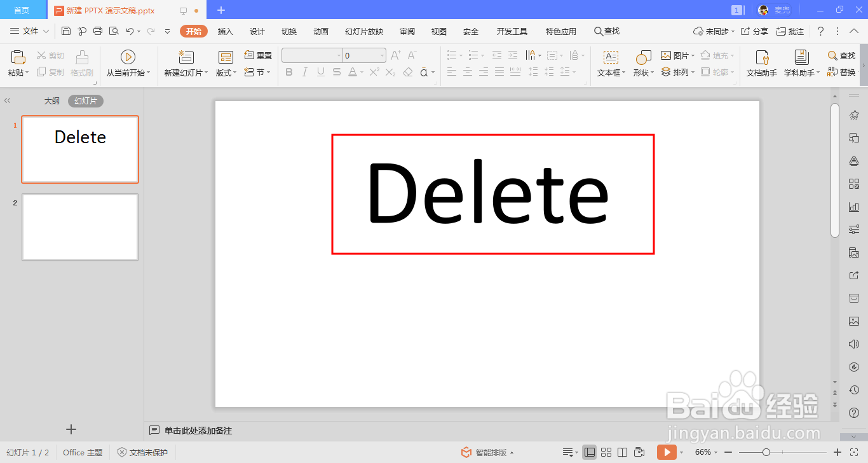The width and height of the screenshot is (868, 463).
Task: Open the File (文件) menu
Action: click(30, 31)
